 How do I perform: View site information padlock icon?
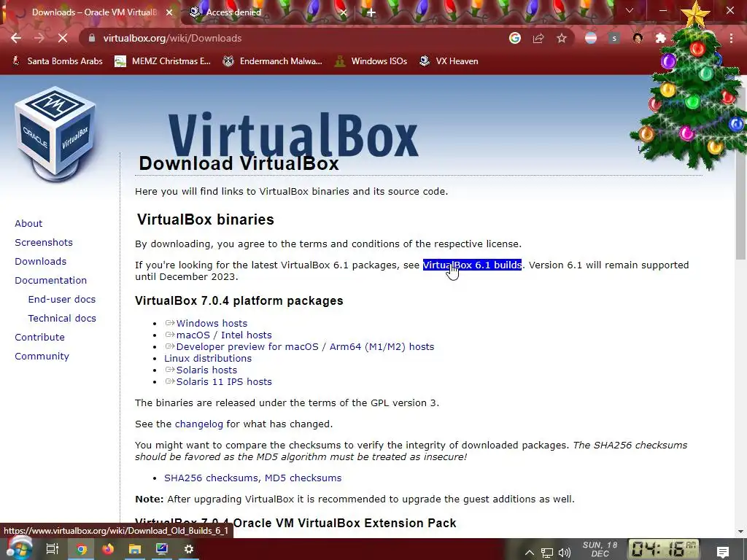92,38
